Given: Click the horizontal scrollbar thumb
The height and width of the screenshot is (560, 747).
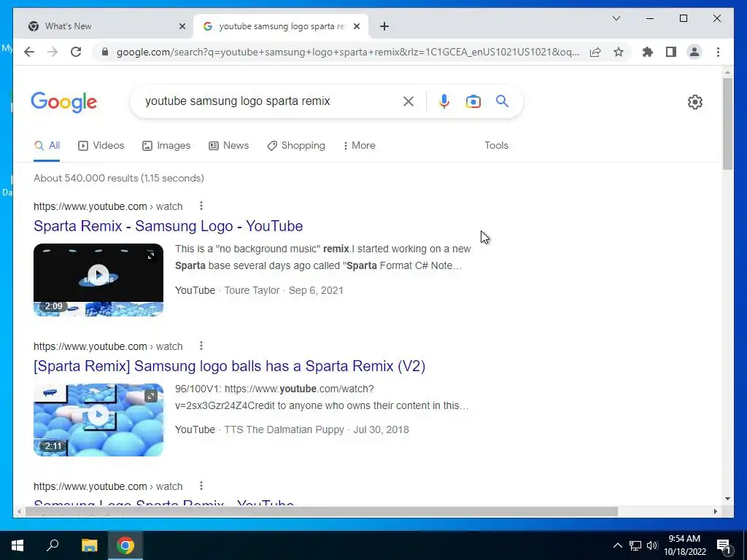Looking at the screenshot, I should [322, 511].
